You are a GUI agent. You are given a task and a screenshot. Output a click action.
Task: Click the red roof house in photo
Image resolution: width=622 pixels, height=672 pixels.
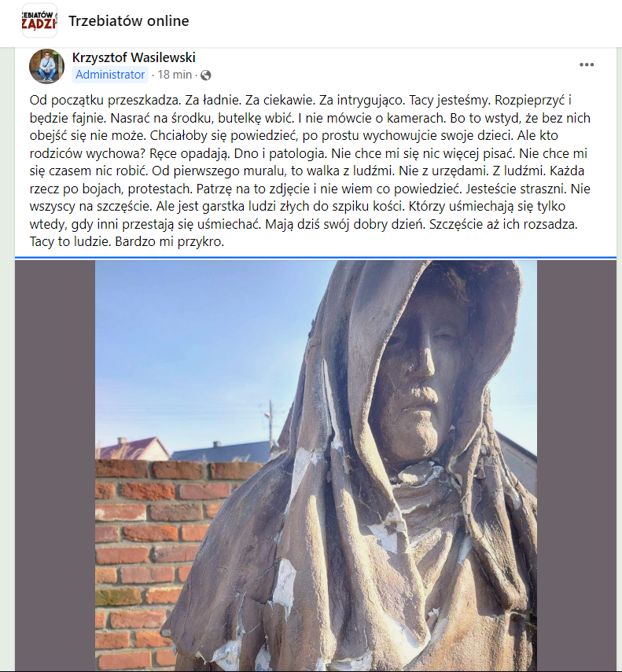click(x=134, y=448)
